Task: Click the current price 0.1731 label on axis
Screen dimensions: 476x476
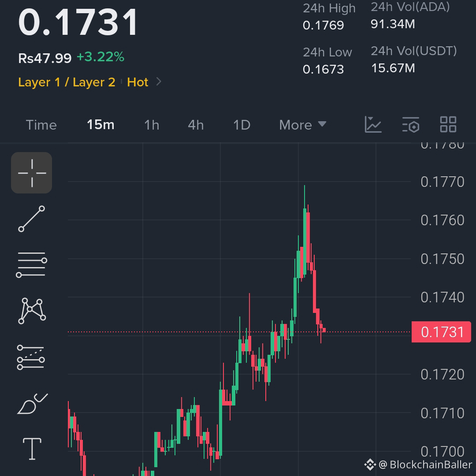Action: coord(441,332)
